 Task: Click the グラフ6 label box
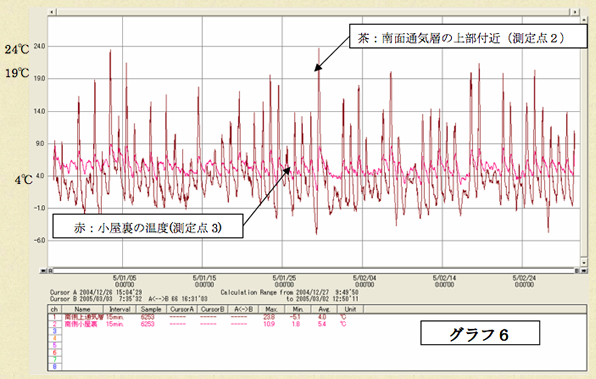[480, 333]
